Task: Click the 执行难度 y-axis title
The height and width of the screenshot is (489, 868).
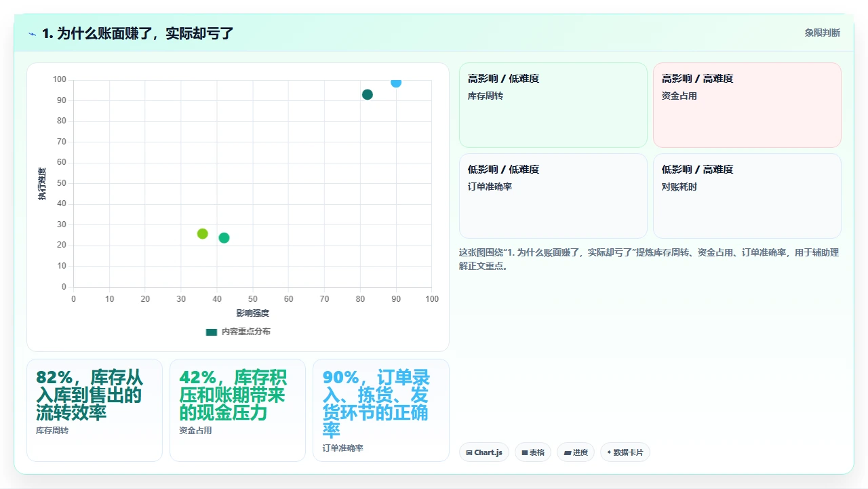Action: click(x=42, y=184)
